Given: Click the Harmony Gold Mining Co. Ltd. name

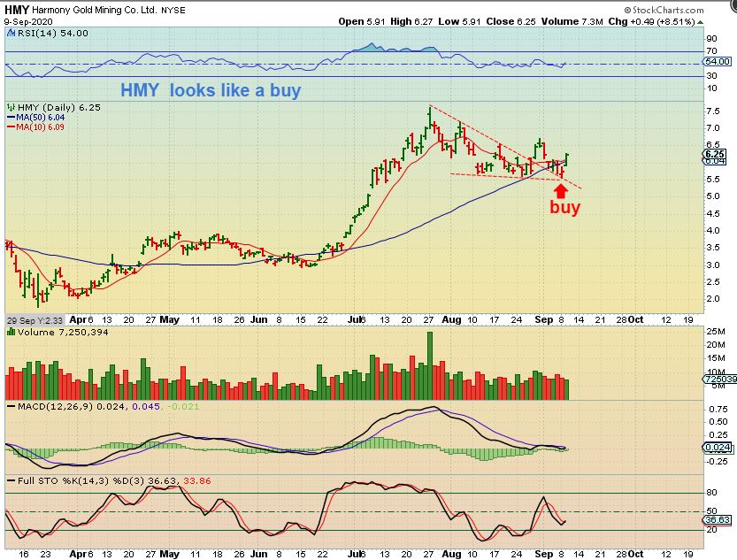Looking at the screenshot, I should tap(95, 10).
